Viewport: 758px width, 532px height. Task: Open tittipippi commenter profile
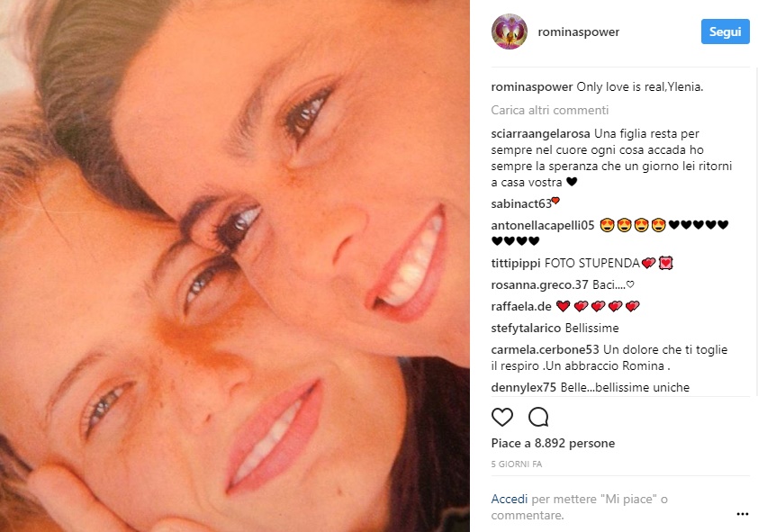515,264
